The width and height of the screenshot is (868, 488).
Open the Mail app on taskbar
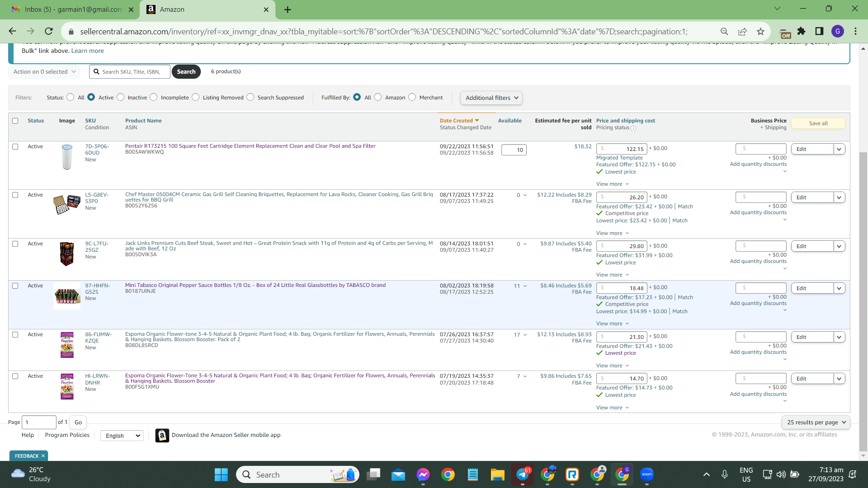398,475
